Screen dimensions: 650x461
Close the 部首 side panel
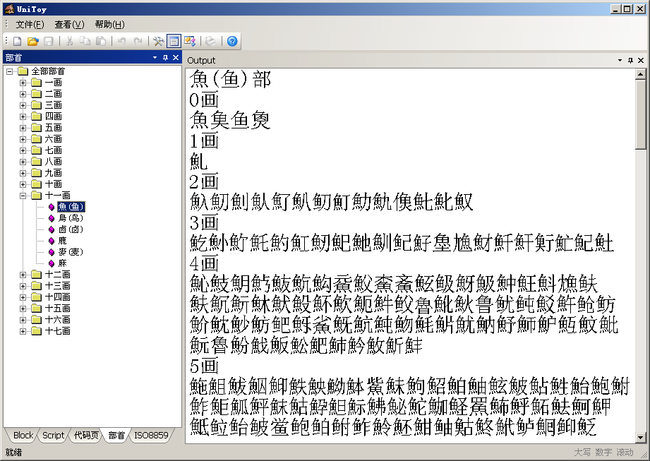tap(176, 58)
